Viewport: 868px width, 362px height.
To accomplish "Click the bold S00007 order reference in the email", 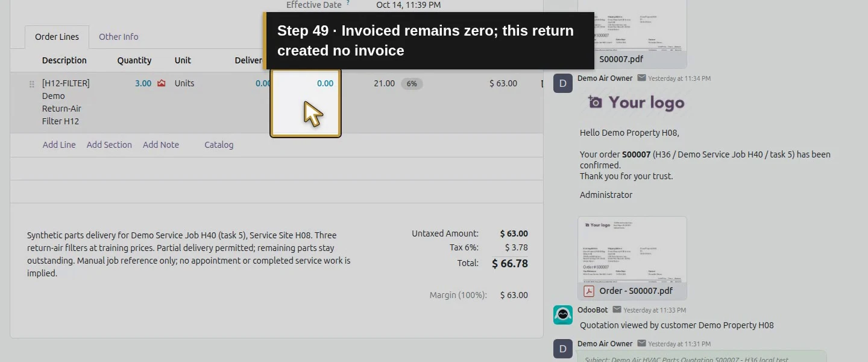I will point(637,154).
